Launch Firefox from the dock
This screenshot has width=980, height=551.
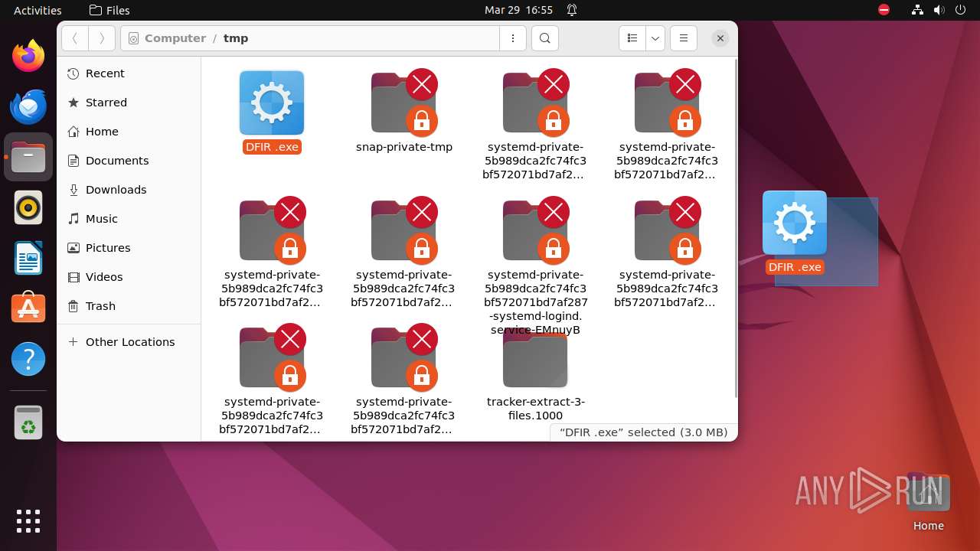point(28,56)
